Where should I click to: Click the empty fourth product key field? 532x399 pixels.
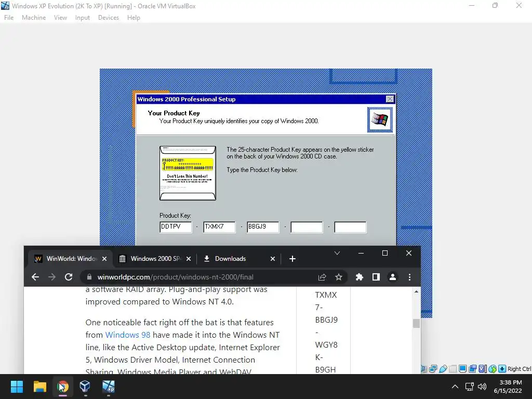307,227
